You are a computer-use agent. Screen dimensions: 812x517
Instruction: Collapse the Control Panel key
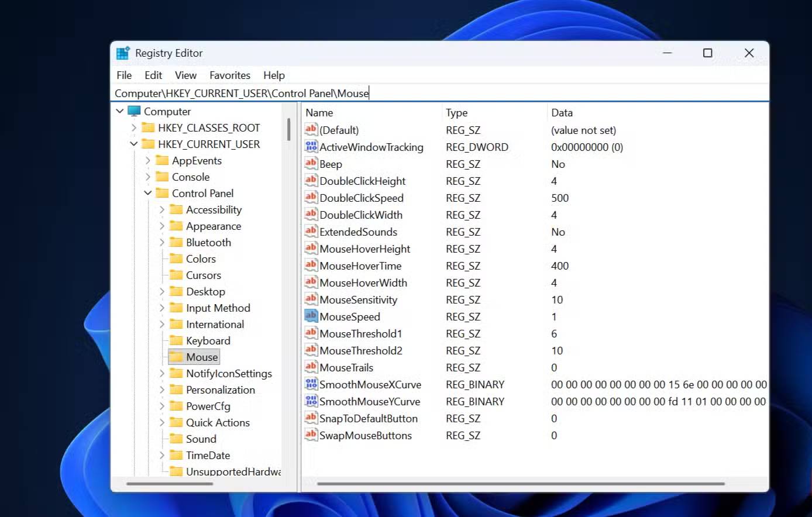148,193
